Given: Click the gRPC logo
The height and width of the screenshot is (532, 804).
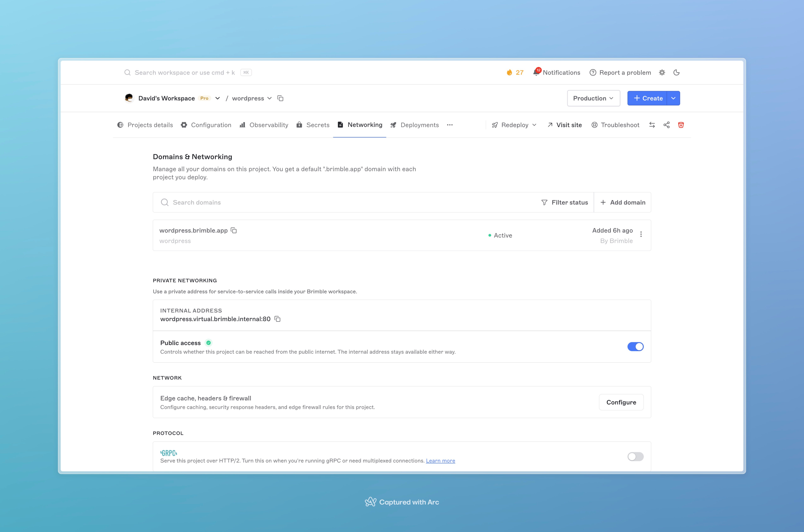Looking at the screenshot, I should pyautogui.click(x=169, y=453).
